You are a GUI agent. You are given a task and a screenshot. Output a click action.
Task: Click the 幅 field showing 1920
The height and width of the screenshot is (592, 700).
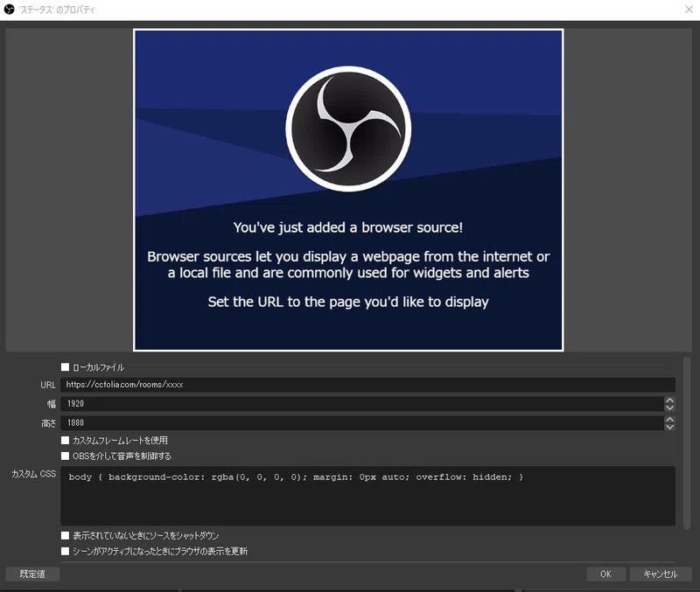click(362, 404)
